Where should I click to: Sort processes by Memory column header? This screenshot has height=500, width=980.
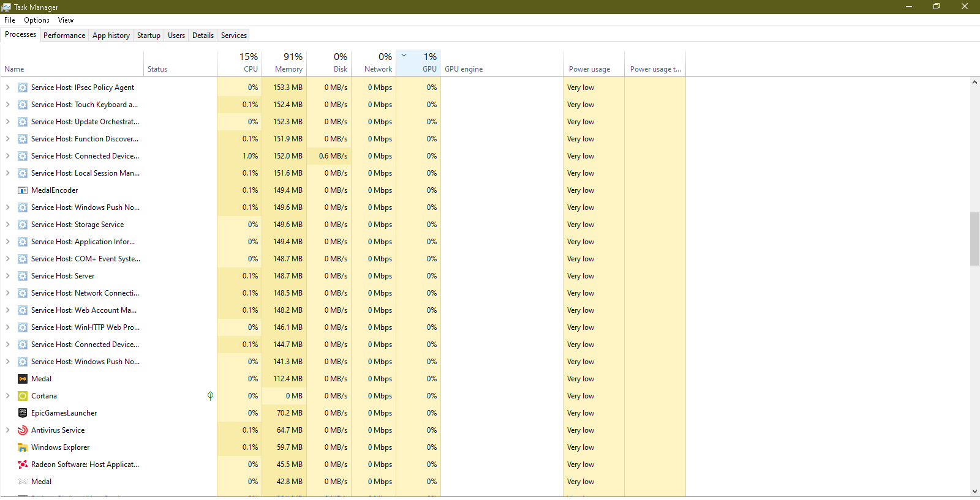[x=284, y=63]
